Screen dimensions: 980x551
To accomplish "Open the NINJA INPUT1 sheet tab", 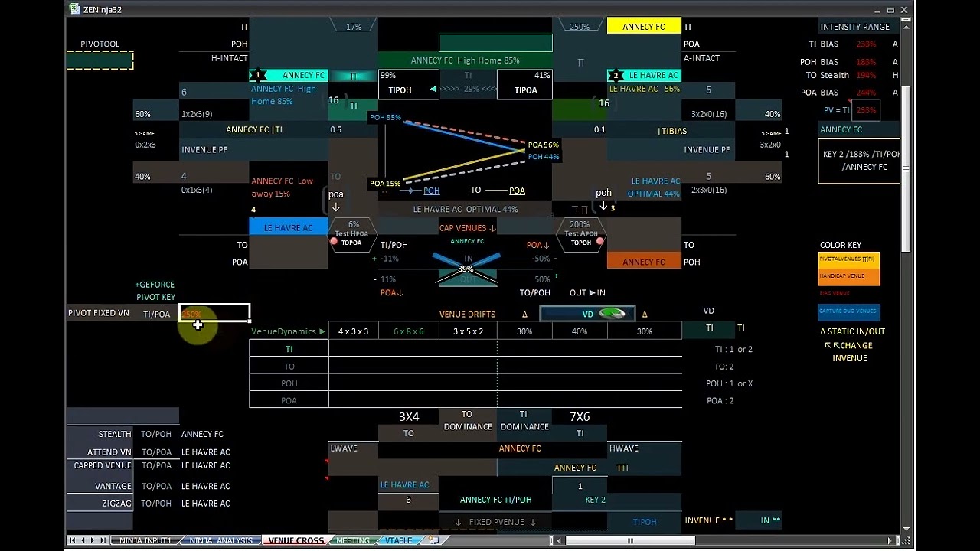I will (145, 540).
